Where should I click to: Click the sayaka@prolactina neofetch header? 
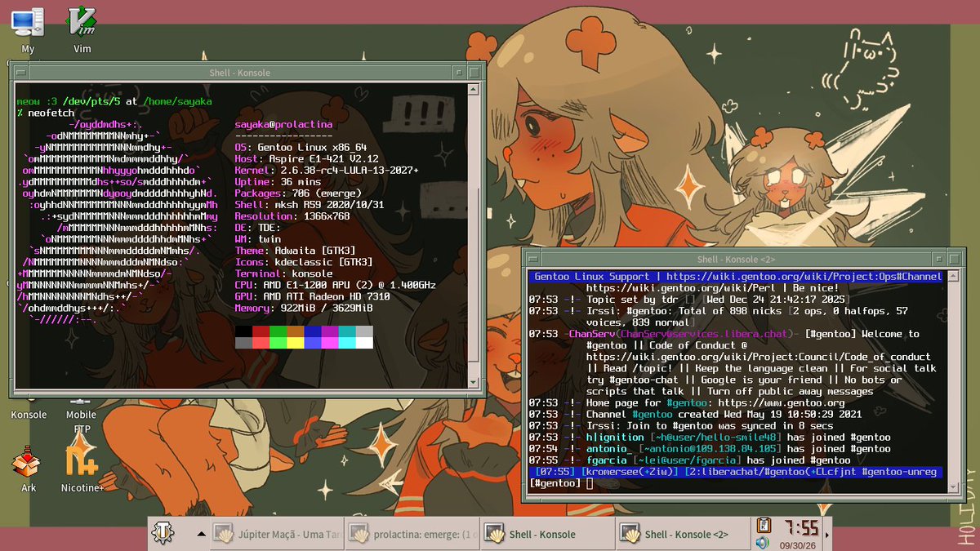pos(283,124)
